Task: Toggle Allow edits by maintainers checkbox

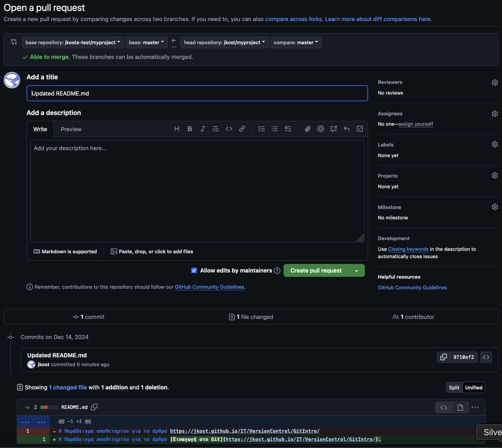Action: [194, 270]
